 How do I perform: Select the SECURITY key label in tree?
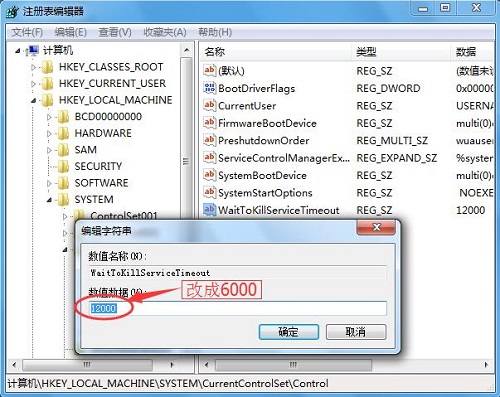98,166
